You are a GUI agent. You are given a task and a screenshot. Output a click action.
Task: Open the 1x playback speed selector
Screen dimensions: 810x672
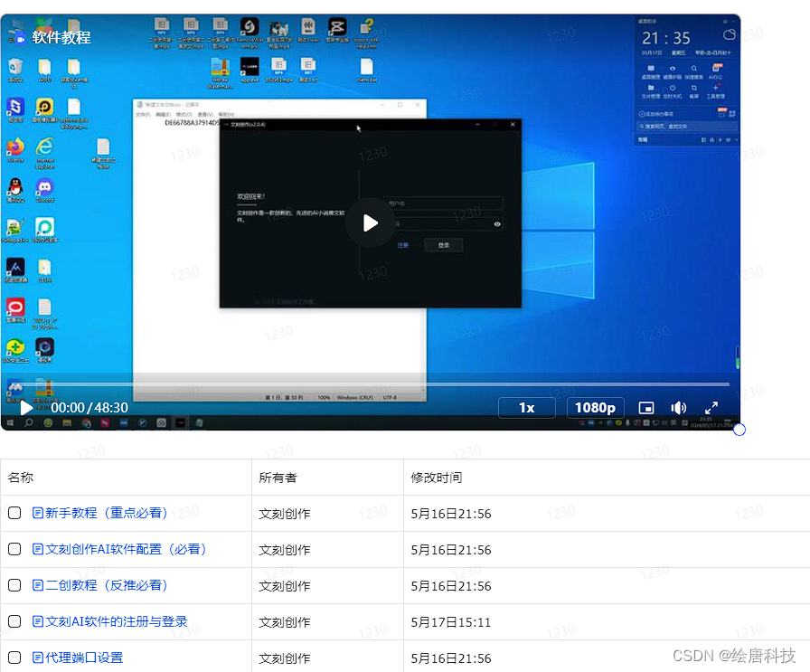(x=527, y=408)
